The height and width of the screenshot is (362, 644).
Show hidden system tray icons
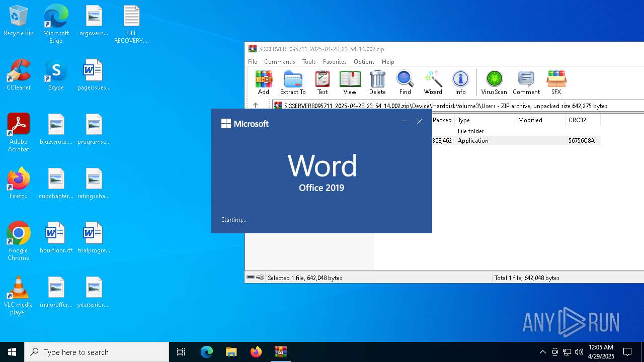click(x=542, y=352)
